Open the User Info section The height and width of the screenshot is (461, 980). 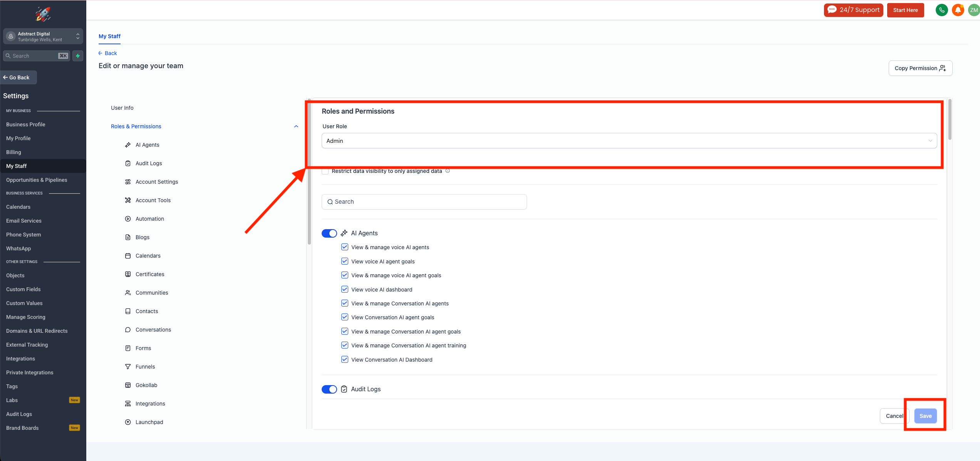(x=122, y=108)
